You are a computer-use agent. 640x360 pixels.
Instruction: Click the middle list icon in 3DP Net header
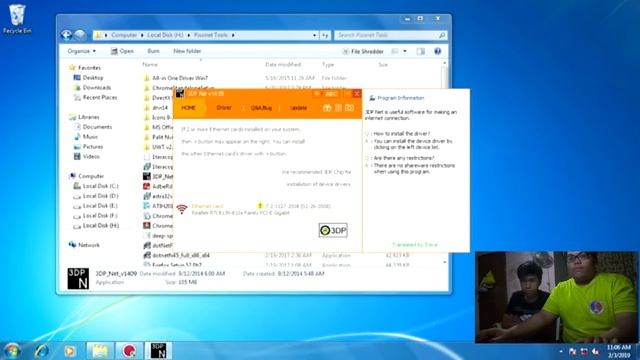(x=338, y=108)
